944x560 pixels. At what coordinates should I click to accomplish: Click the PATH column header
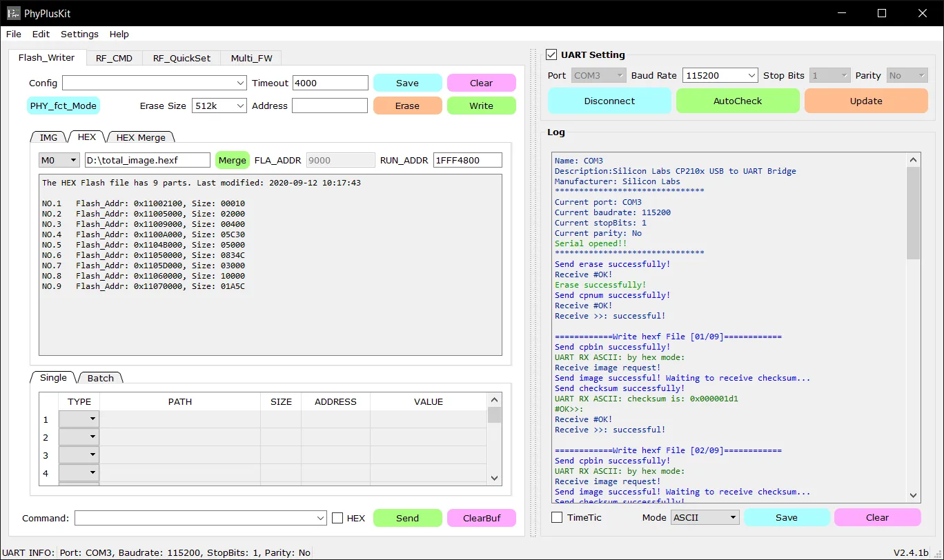180,401
